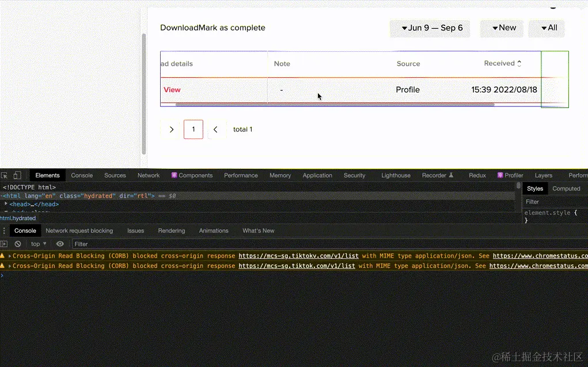Open the Redux tab
The width and height of the screenshot is (588, 367).
click(x=477, y=175)
